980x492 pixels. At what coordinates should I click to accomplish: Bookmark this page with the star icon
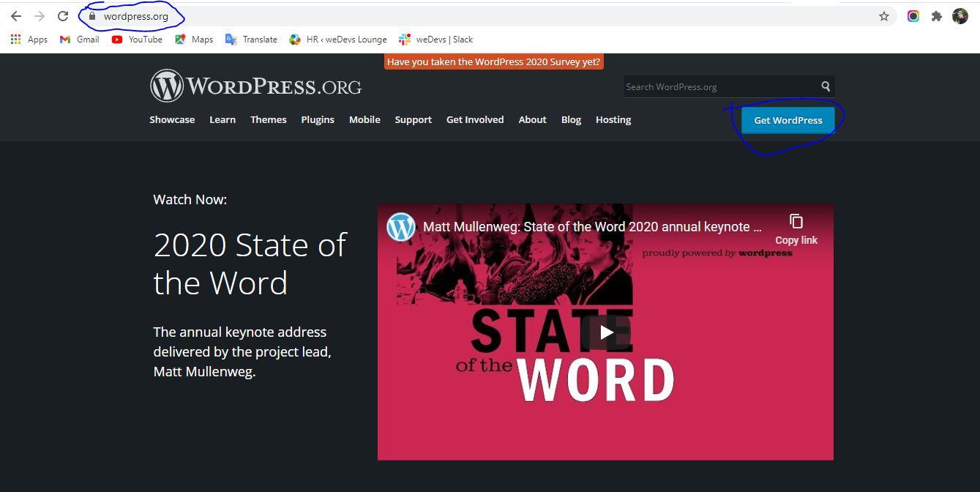(884, 16)
